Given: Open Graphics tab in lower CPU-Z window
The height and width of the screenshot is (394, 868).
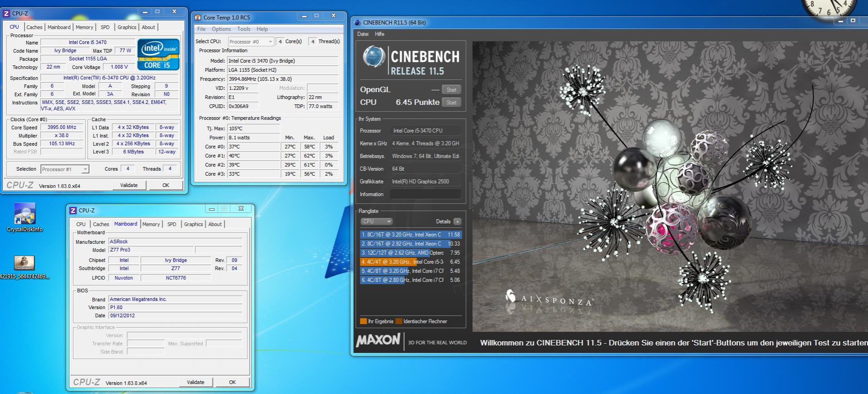Looking at the screenshot, I should [193, 224].
